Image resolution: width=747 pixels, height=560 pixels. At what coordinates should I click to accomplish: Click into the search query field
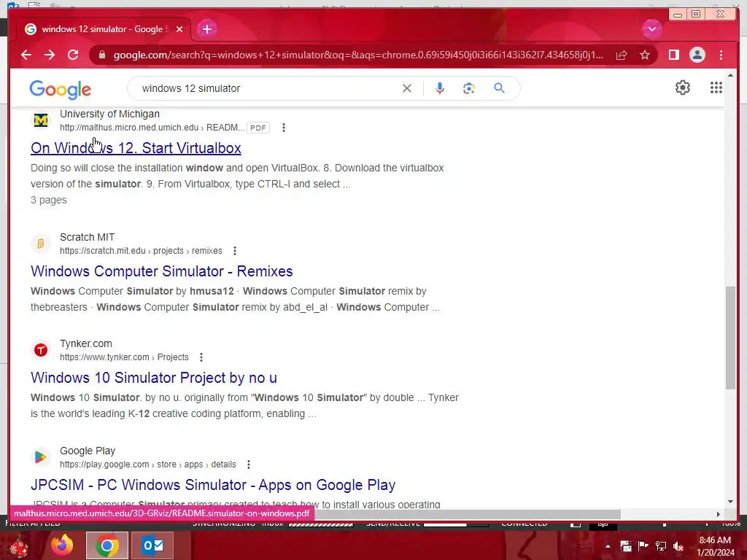click(267, 88)
